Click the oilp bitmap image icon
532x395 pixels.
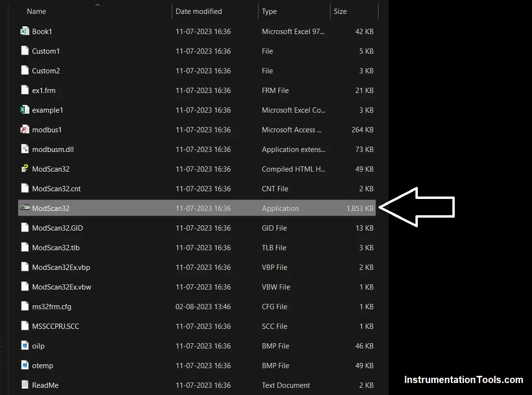click(x=24, y=346)
